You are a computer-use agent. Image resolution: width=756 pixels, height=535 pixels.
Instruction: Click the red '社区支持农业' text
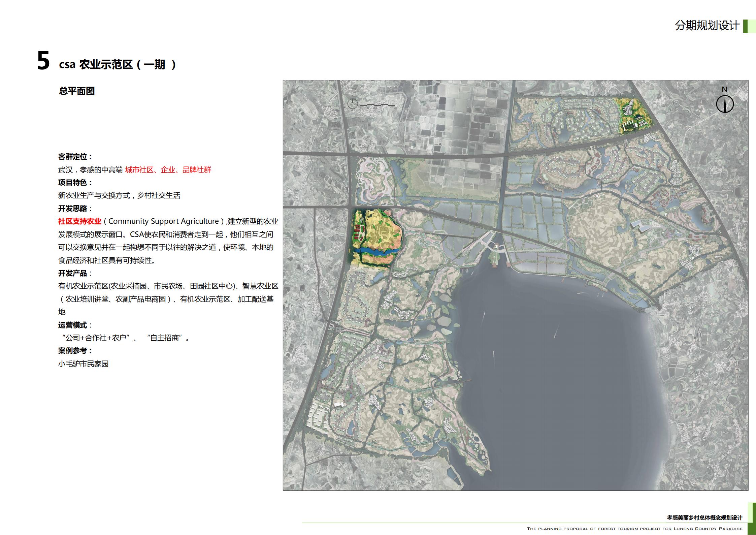pos(80,221)
